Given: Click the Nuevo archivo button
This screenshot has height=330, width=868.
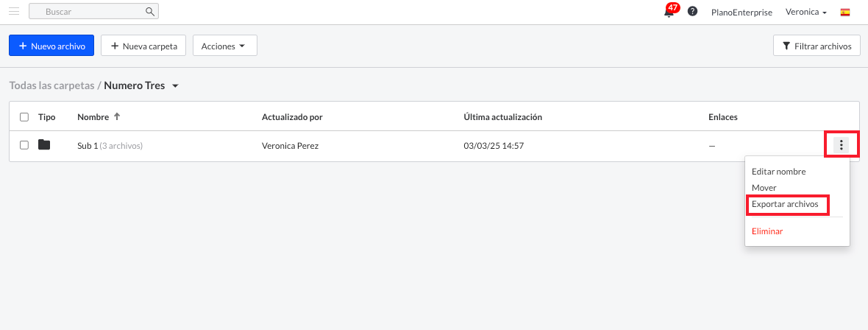Looking at the screenshot, I should click(51, 46).
